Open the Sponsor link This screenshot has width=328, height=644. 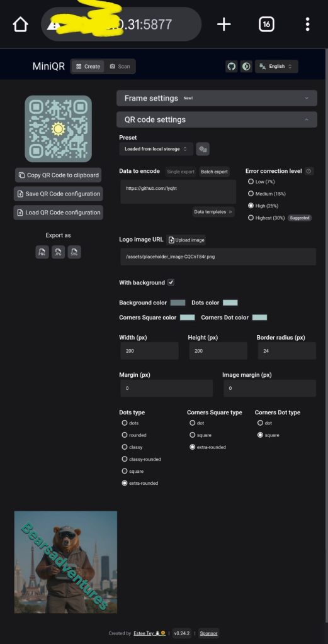click(208, 633)
